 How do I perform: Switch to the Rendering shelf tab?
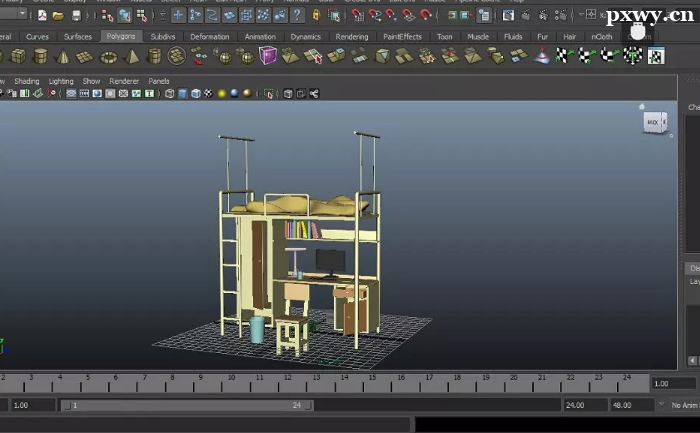[352, 37]
